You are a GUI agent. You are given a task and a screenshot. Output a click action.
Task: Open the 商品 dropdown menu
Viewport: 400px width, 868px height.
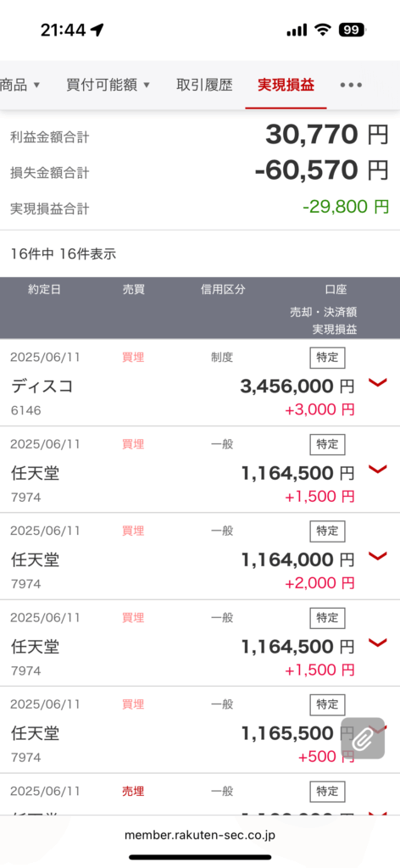click(x=20, y=85)
